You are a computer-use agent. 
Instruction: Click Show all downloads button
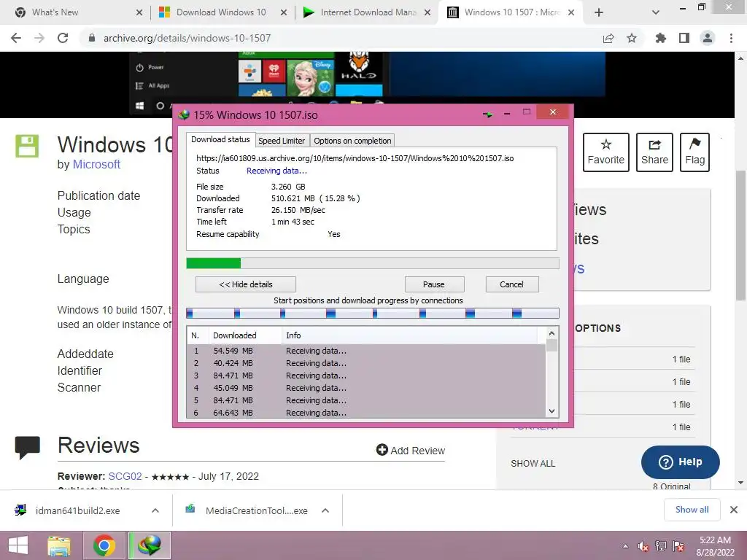pyautogui.click(x=692, y=510)
